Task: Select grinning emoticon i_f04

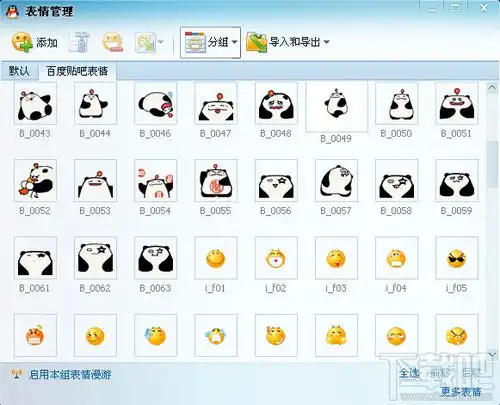Action: point(397,258)
